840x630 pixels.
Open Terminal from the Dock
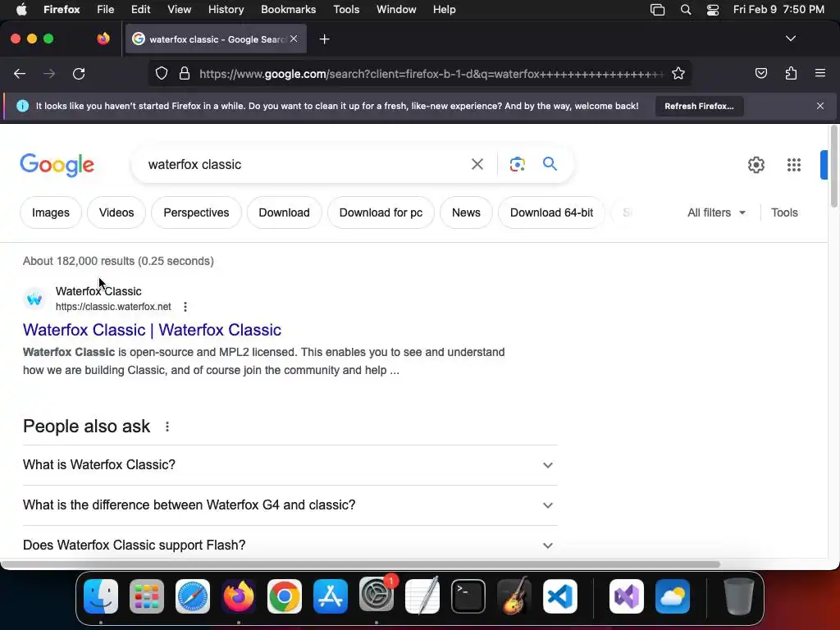tap(468, 596)
